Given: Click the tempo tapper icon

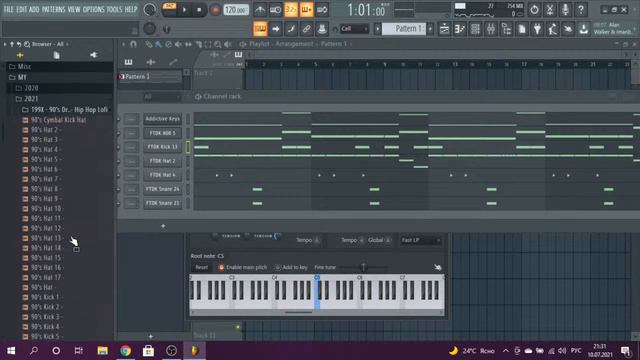Looking at the screenshot, I should click(x=553, y=29).
